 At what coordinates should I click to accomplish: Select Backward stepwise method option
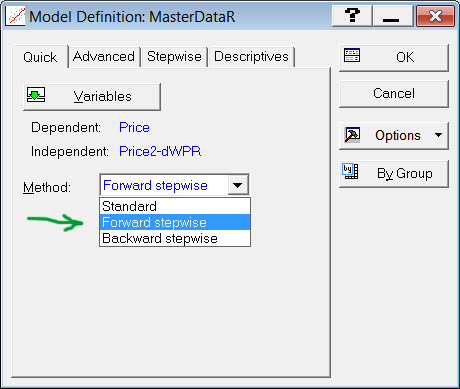tap(175, 238)
